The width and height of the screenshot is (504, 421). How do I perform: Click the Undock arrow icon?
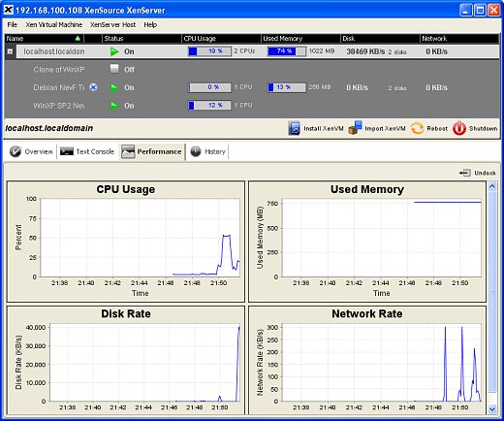465,173
